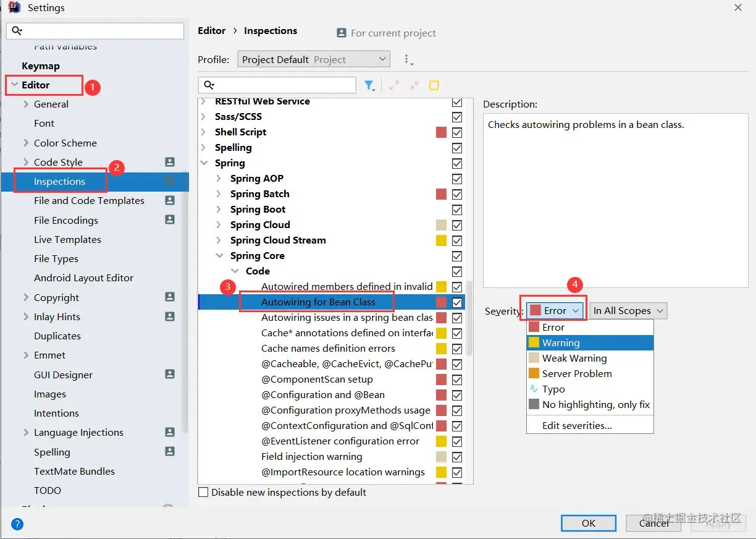This screenshot has width=756, height=539.
Task: Select Weak Warning severity option
Action: tap(590, 358)
